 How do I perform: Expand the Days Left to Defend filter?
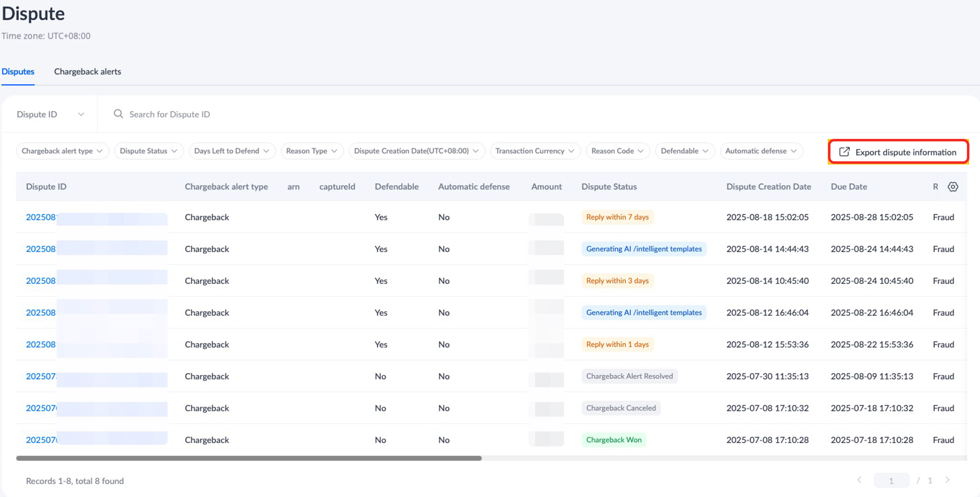pyautogui.click(x=232, y=151)
